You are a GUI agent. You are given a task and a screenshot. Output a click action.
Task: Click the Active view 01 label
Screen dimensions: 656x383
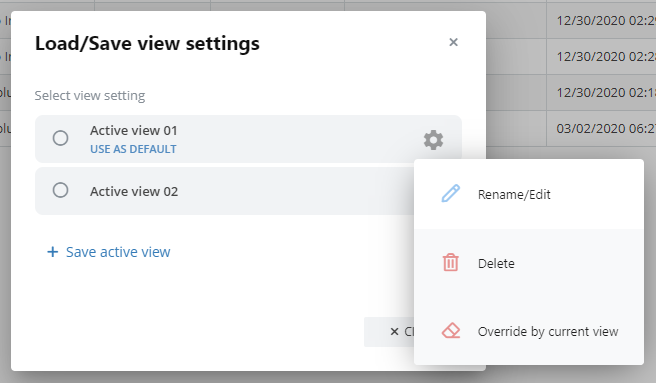(x=133, y=131)
